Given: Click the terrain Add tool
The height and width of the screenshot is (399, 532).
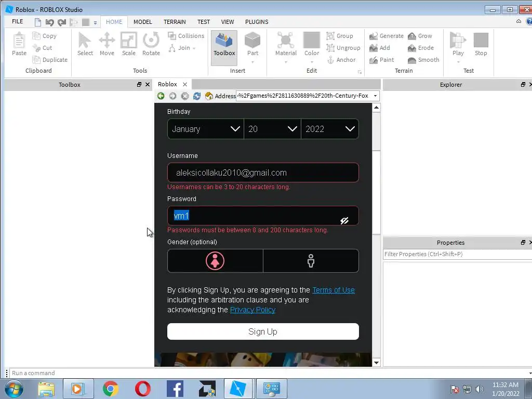Looking at the screenshot, I should pyautogui.click(x=380, y=48).
